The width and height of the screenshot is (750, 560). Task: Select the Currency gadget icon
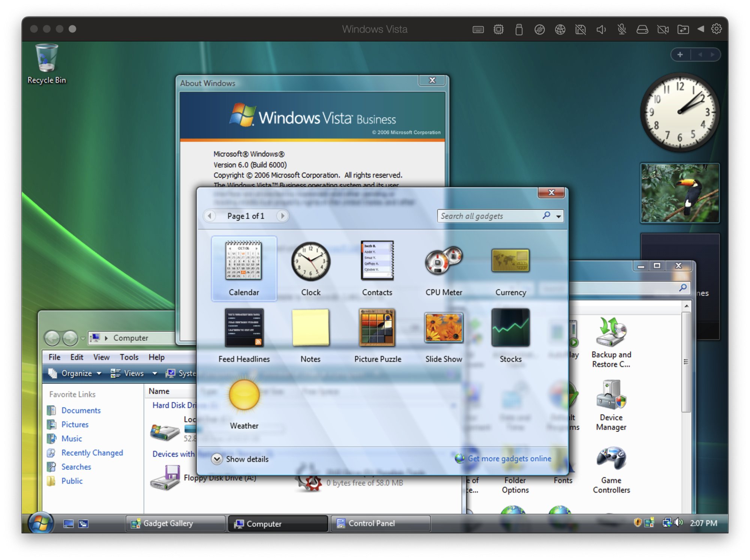510,261
